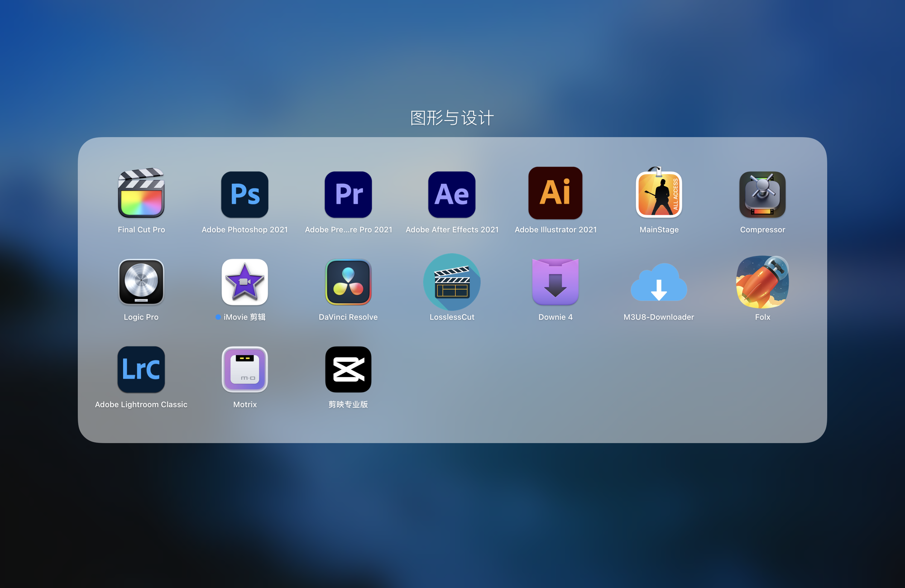Click the Adobe Lightroom Classic label text

[141, 404]
